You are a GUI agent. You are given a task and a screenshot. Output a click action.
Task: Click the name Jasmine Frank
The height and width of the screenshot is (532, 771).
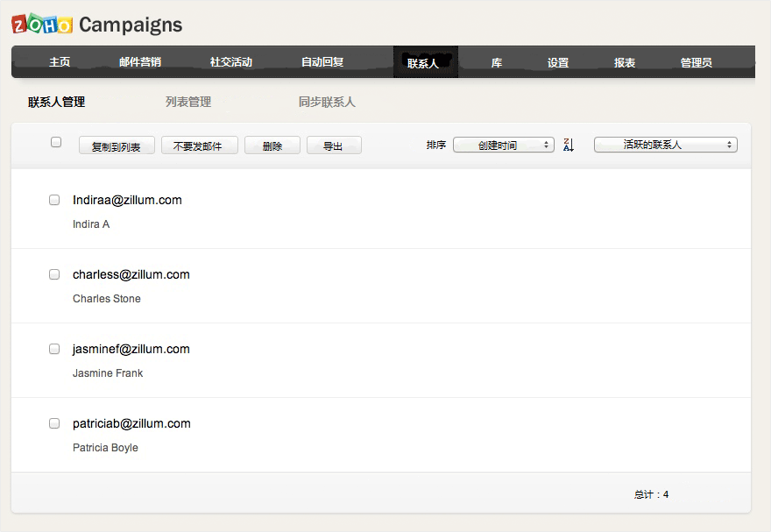(108, 373)
